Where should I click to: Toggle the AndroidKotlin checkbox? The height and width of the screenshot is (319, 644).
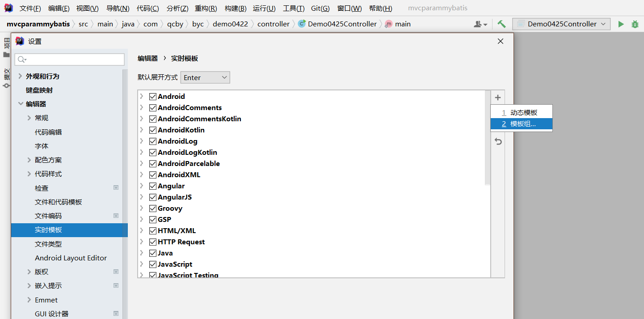pyautogui.click(x=153, y=130)
